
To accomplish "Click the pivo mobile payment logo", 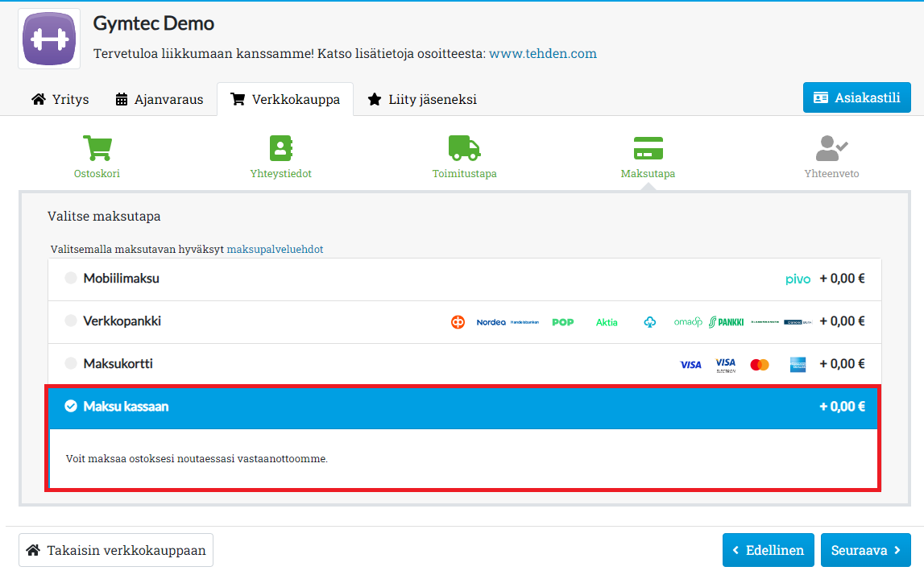I will (798, 279).
